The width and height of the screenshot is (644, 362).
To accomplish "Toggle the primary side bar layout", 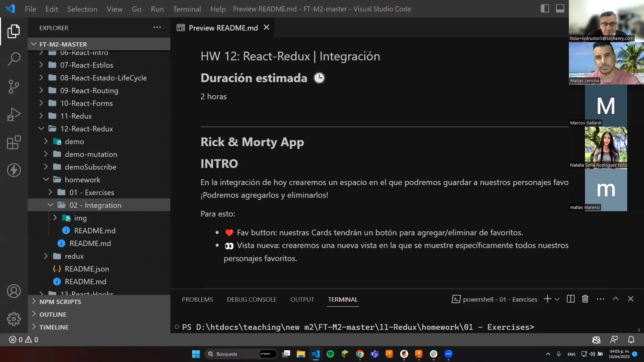I will 545,9.
